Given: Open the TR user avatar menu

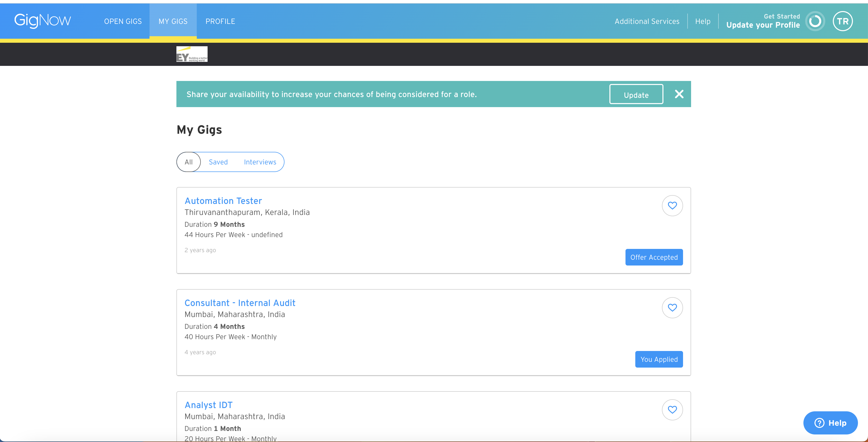Looking at the screenshot, I should point(842,21).
